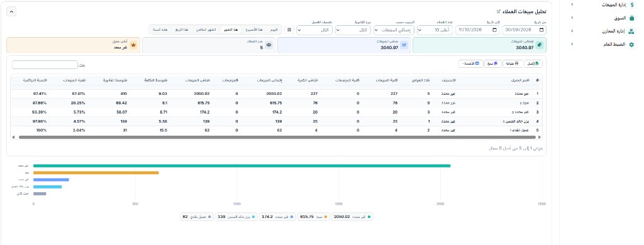644x245 pixels.
Task: Click the الضبط العام gear icon
Action: click(x=631, y=45)
